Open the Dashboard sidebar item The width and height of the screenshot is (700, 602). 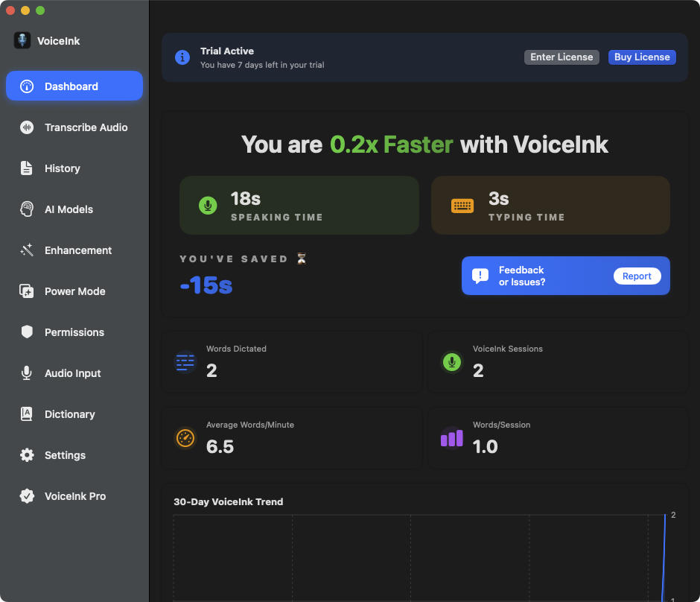point(74,86)
